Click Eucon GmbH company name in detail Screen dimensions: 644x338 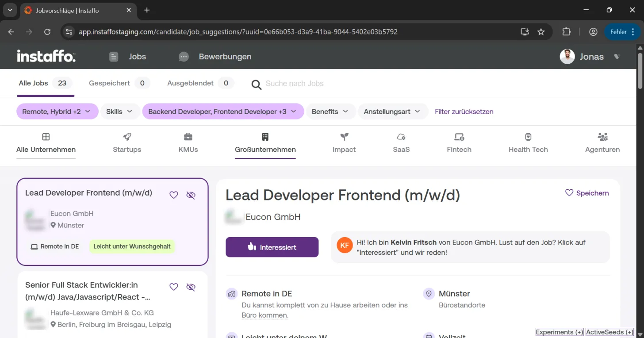273,217
